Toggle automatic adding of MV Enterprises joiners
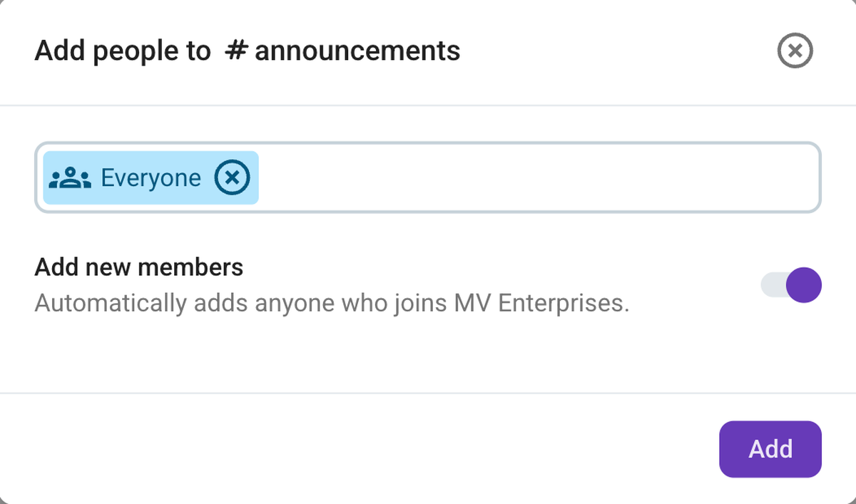 pyautogui.click(x=792, y=284)
